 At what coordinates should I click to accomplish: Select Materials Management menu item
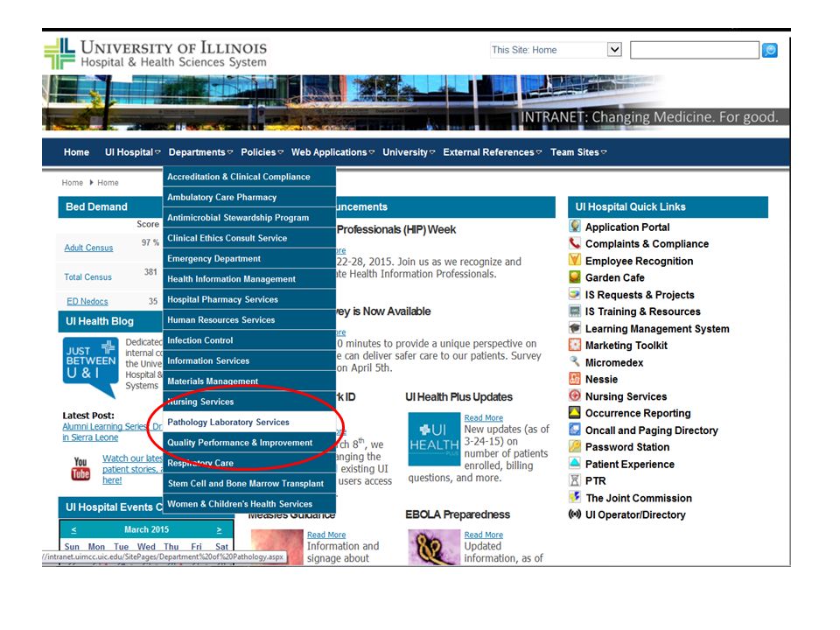[x=249, y=381]
